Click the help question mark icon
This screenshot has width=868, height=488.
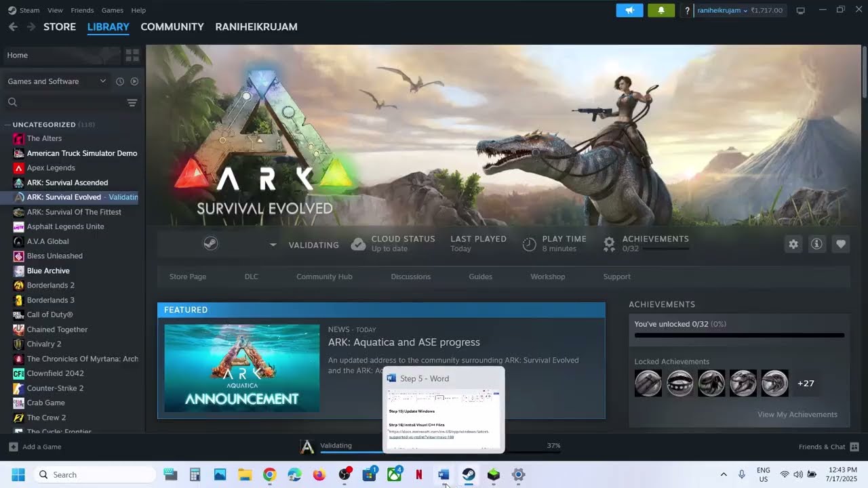687,10
